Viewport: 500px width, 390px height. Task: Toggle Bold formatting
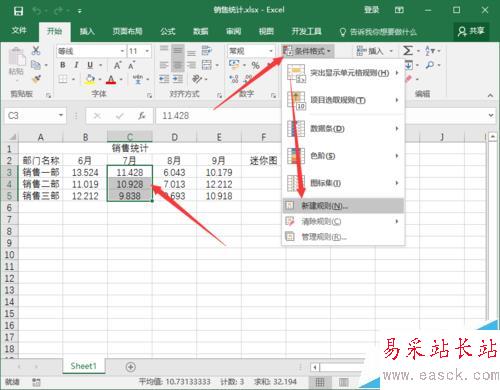63,65
